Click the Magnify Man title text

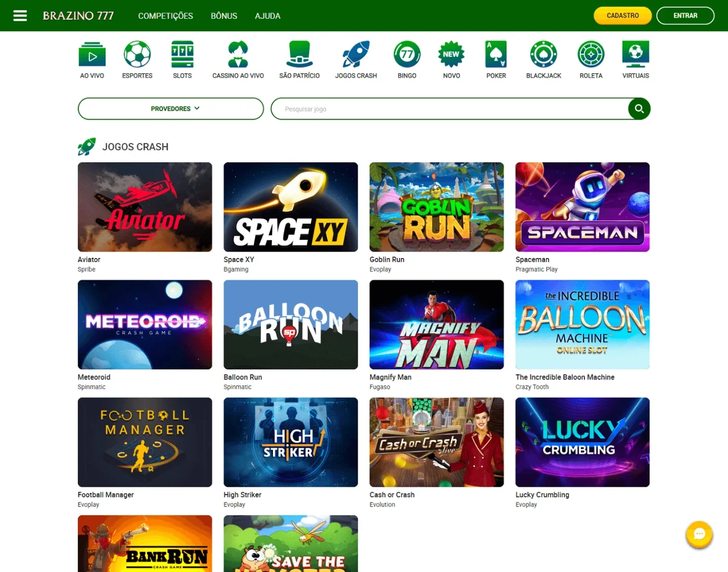[391, 377]
